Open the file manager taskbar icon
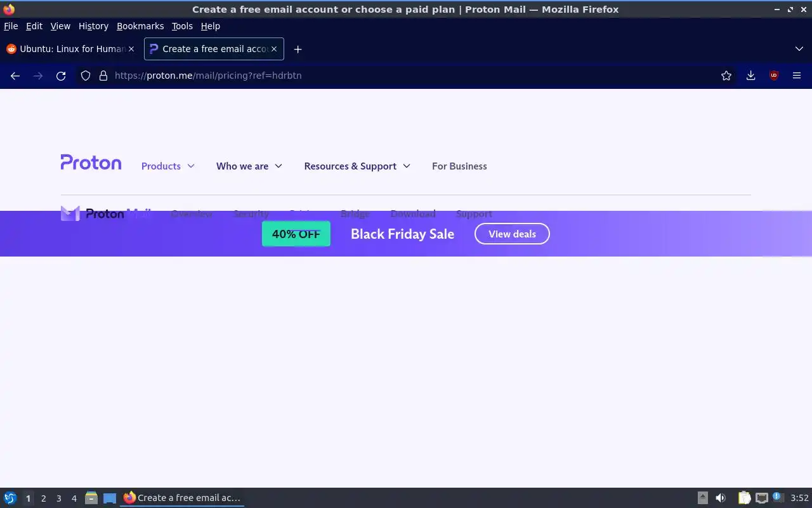The height and width of the screenshot is (508, 812). 91,498
